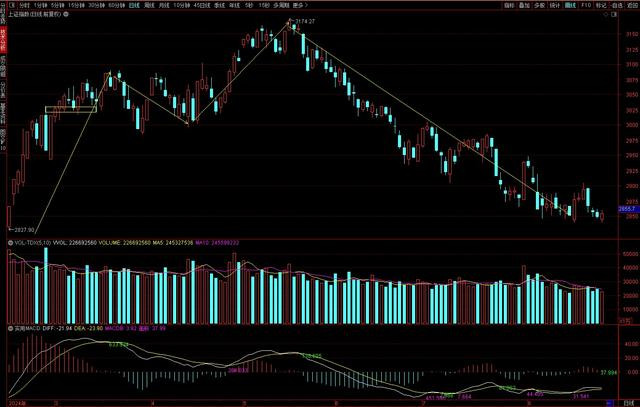Open the circle settings icon beside 上证指数 title
The image size is (640, 407).
(x=66, y=14)
